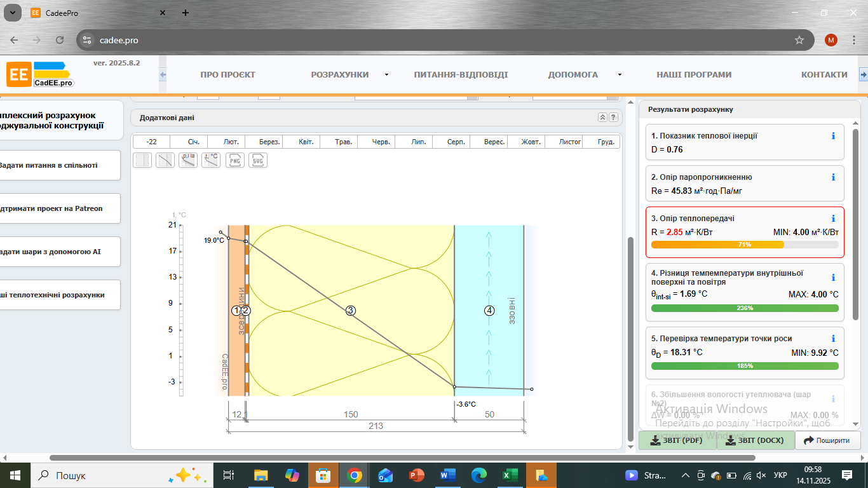Open the КОНТАКТИ menu item
The height and width of the screenshot is (488, 868).
click(x=824, y=75)
